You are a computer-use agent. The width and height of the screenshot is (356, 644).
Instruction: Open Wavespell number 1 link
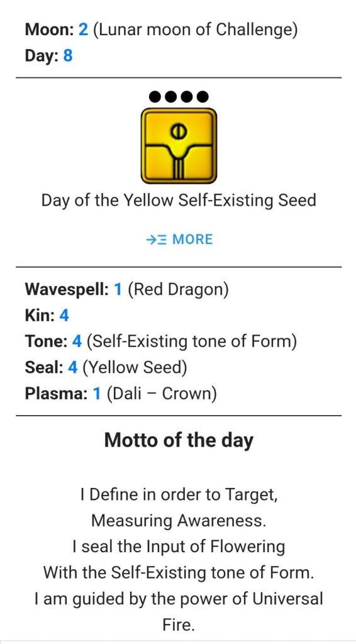tap(118, 290)
